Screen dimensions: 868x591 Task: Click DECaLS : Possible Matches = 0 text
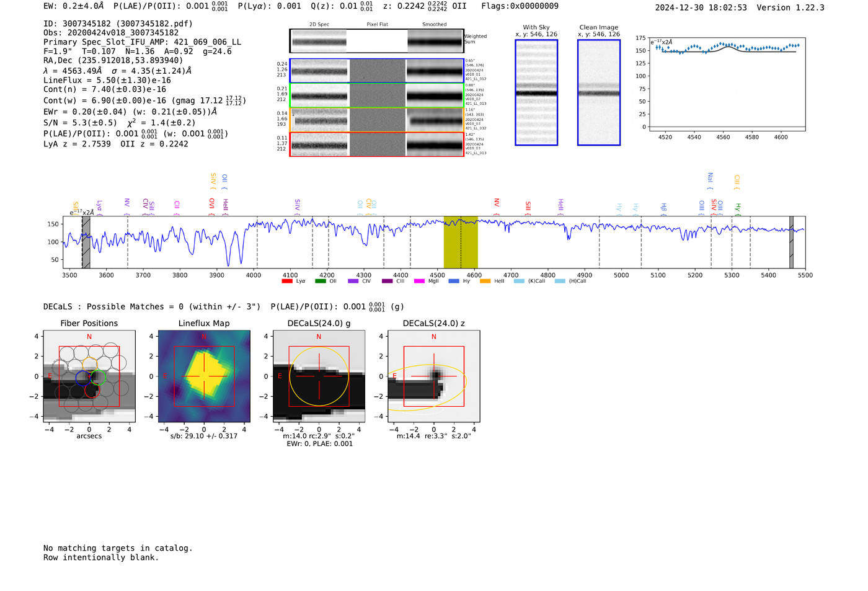tap(152, 306)
